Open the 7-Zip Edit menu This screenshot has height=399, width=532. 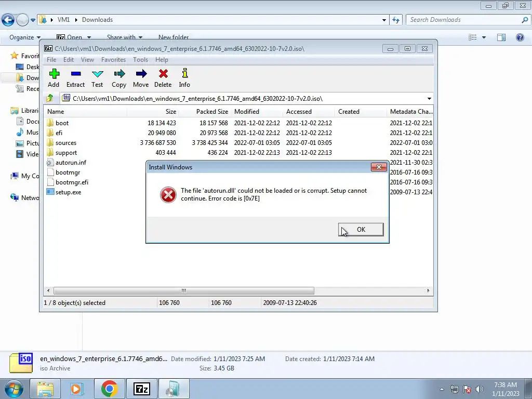click(69, 60)
